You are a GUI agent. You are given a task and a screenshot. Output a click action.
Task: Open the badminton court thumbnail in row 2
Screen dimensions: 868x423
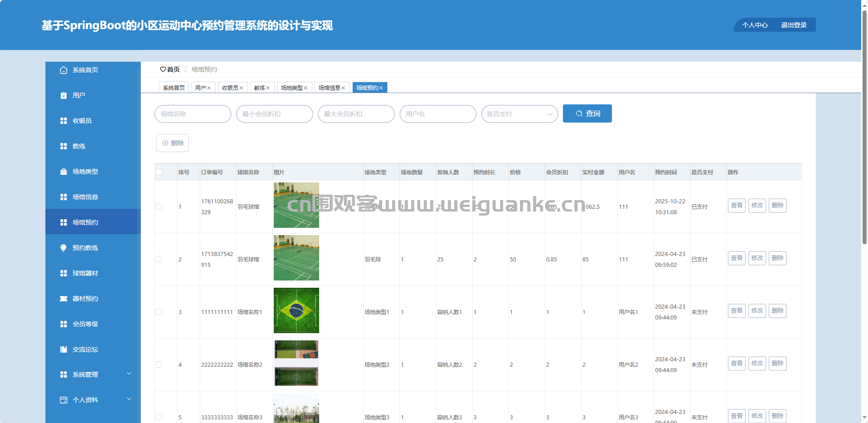pyautogui.click(x=296, y=258)
